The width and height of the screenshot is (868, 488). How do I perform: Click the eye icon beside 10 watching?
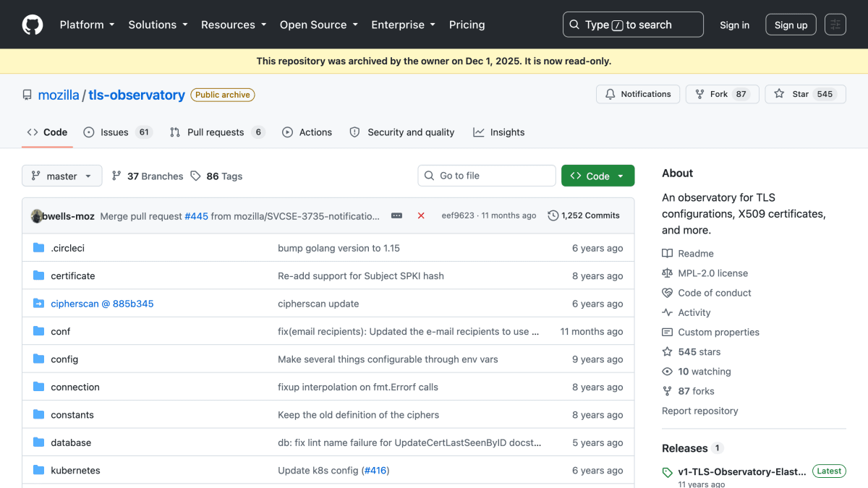(667, 372)
